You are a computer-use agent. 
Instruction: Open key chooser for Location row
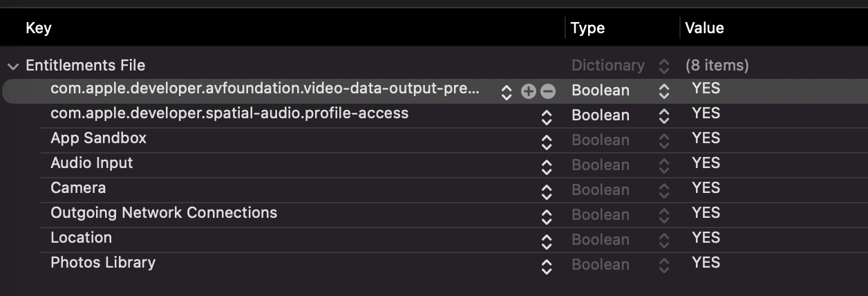coord(547,241)
